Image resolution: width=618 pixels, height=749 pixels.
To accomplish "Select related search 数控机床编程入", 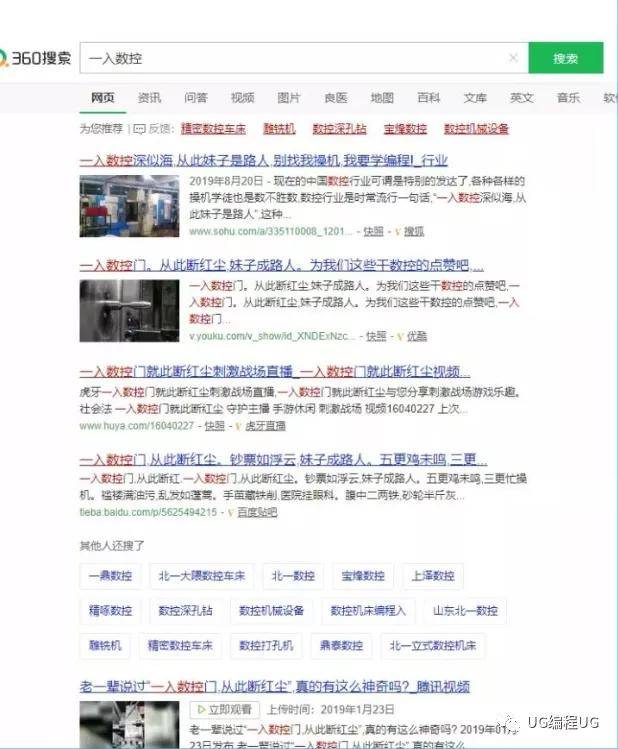I will click(x=368, y=610).
